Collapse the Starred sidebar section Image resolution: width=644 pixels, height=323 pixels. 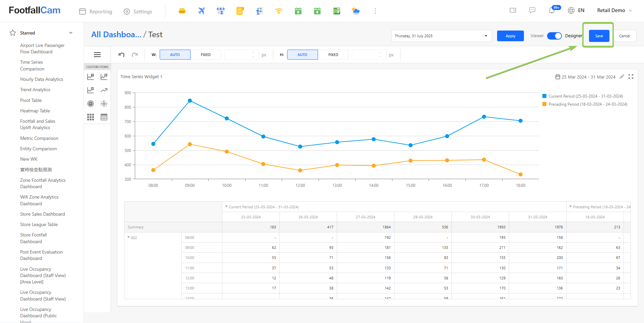pos(71,33)
